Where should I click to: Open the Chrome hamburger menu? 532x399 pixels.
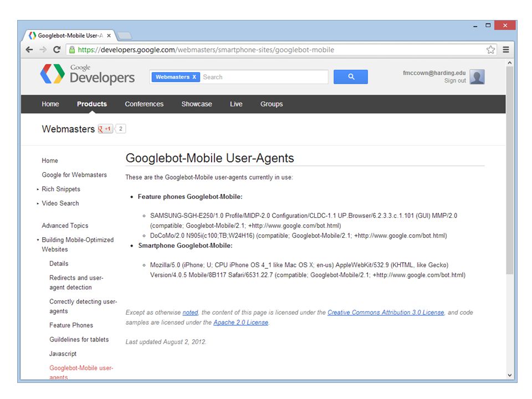tap(505, 50)
